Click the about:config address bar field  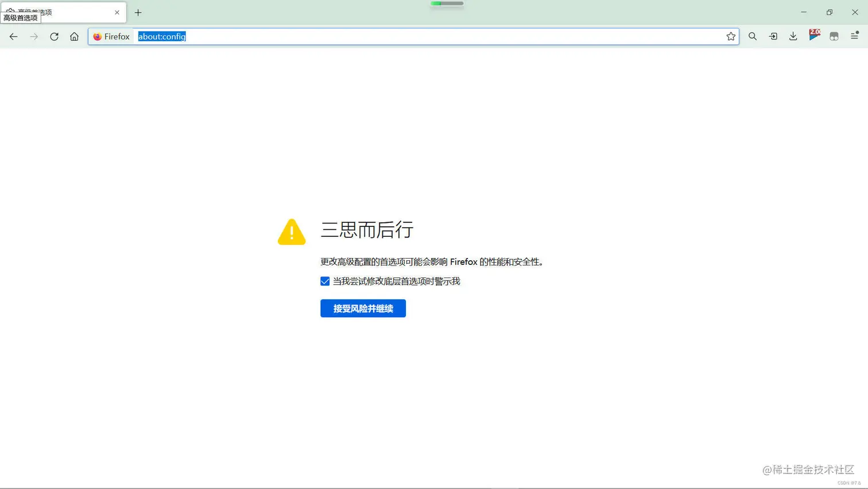413,36
